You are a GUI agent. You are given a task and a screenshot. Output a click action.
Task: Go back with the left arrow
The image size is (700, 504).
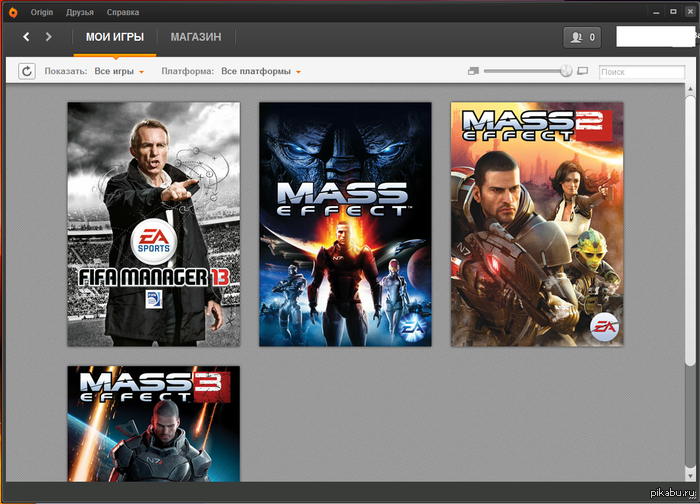click(x=26, y=37)
